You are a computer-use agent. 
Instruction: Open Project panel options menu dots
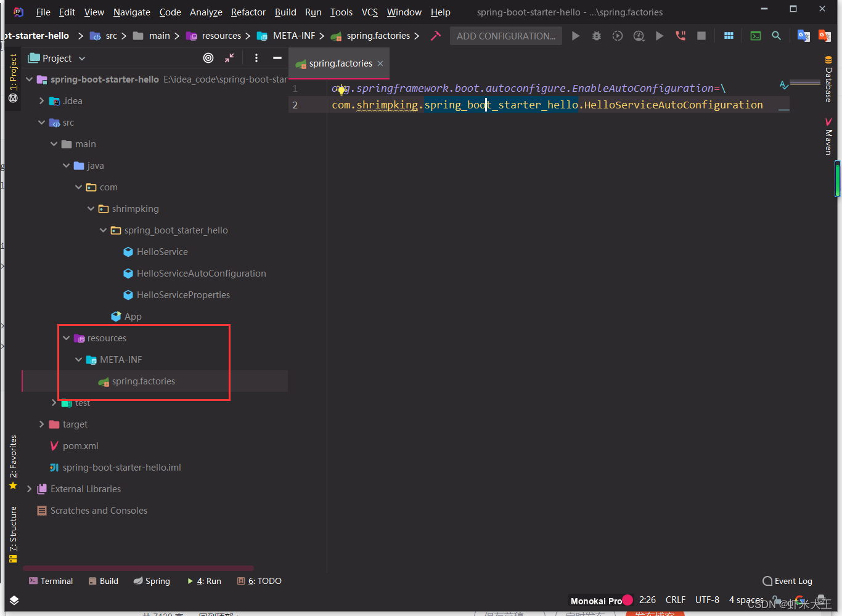tap(256, 58)
